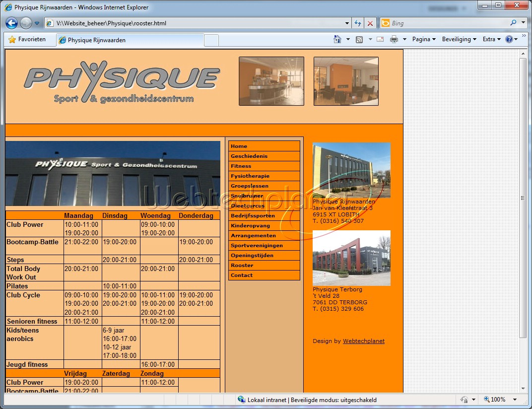Click the Internet Explorer icon in title bar
This screenshot has height=409, width=532.
8,7
